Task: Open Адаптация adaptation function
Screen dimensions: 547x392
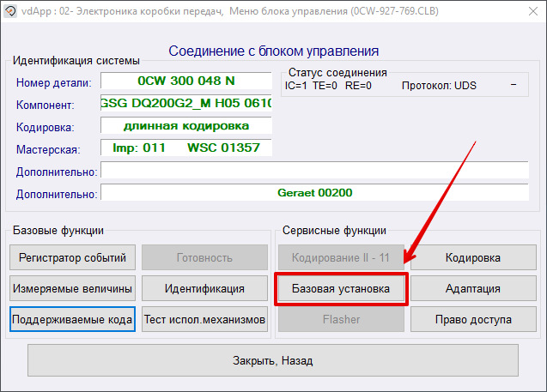Action: point(473,288)
